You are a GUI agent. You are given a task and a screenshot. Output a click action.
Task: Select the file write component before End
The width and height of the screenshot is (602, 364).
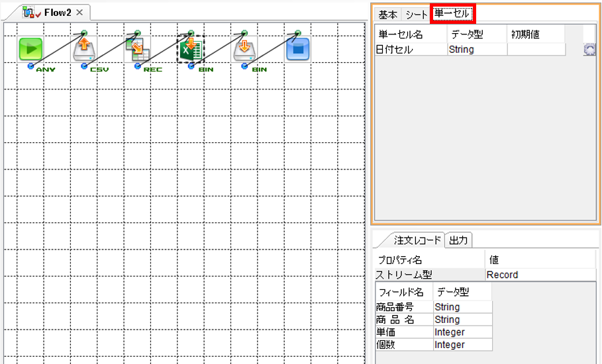click(244, 49)
